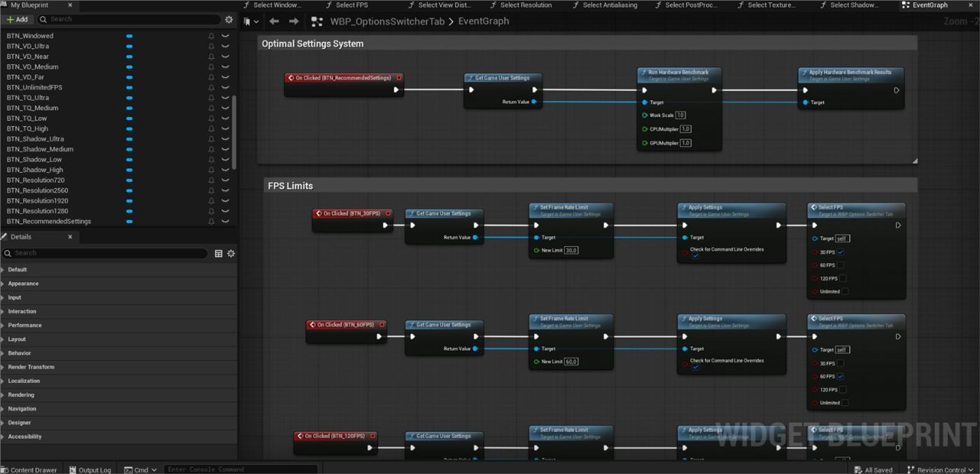
Task: Open Details panel settings gear
Action: 231,253
